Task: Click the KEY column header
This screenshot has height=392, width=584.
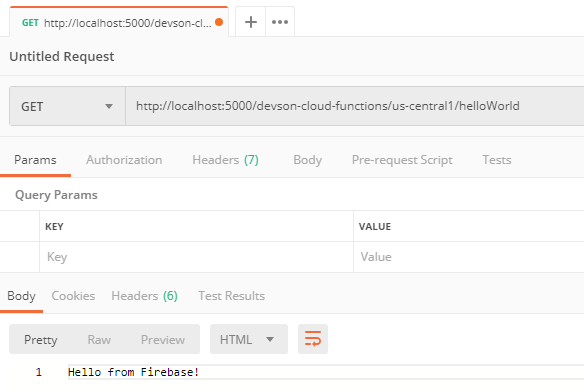Action: click(x=54, y=227)
